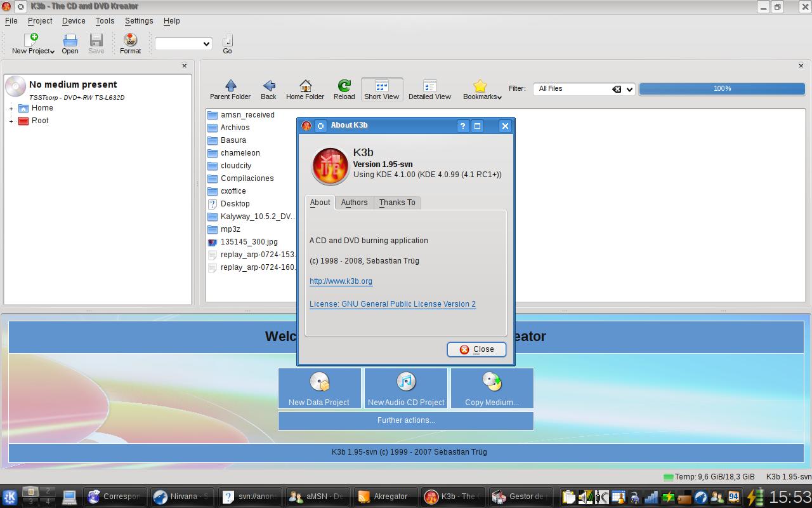Select the amsn_received folder

pos(241,115)
